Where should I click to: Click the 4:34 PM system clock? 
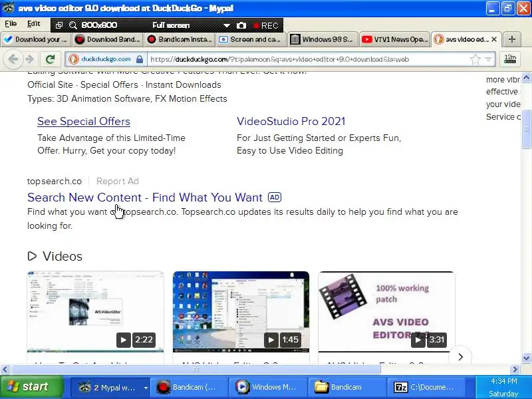click(x=504, y=381)
